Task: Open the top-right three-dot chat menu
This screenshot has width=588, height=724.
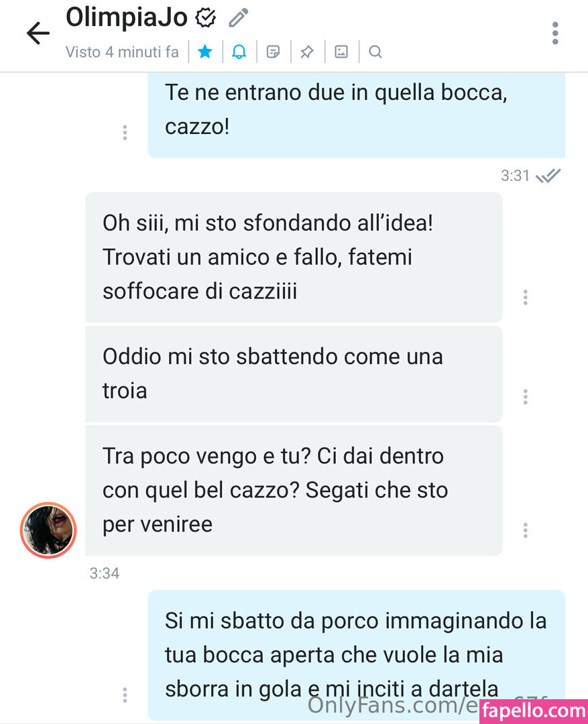Action: [555, 34]
